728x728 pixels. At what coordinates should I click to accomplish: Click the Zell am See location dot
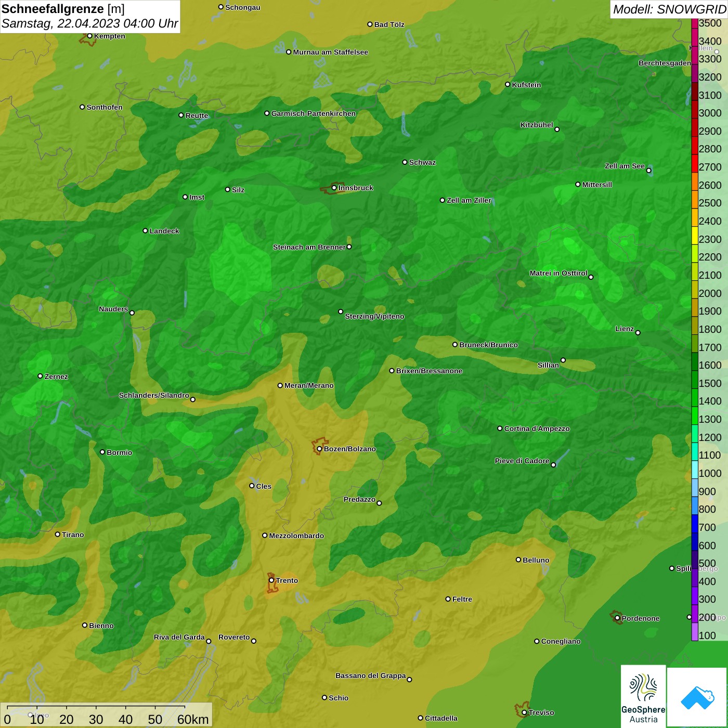[x=648, y=171]
